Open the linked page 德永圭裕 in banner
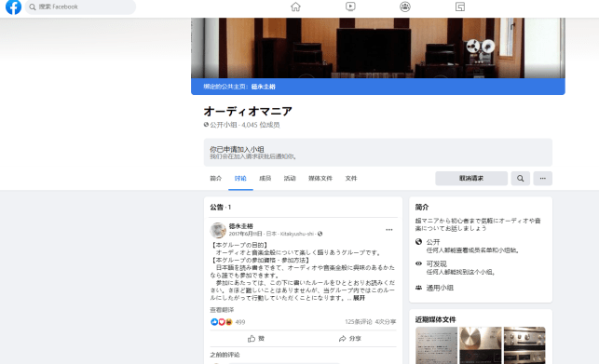 click(x=264, y=87)
